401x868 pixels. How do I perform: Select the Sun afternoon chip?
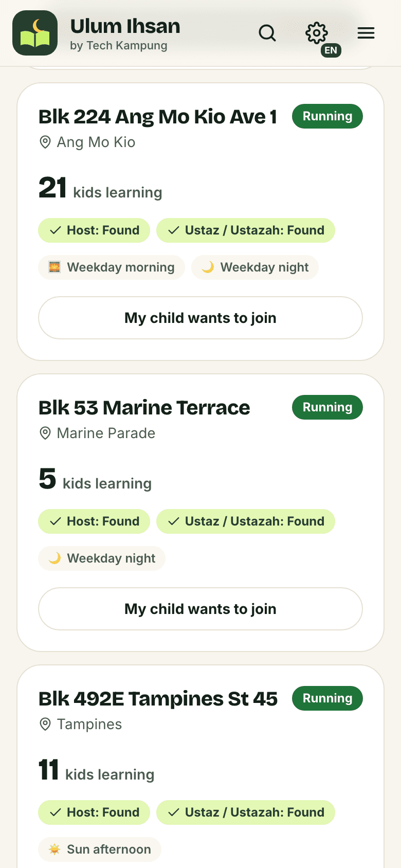(x=100, y=849)
